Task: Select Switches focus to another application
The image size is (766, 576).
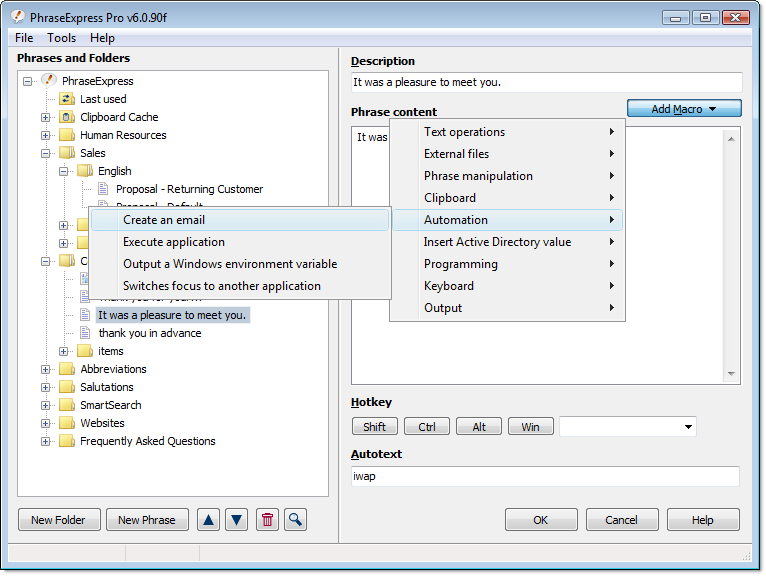Action: [240, 286]
